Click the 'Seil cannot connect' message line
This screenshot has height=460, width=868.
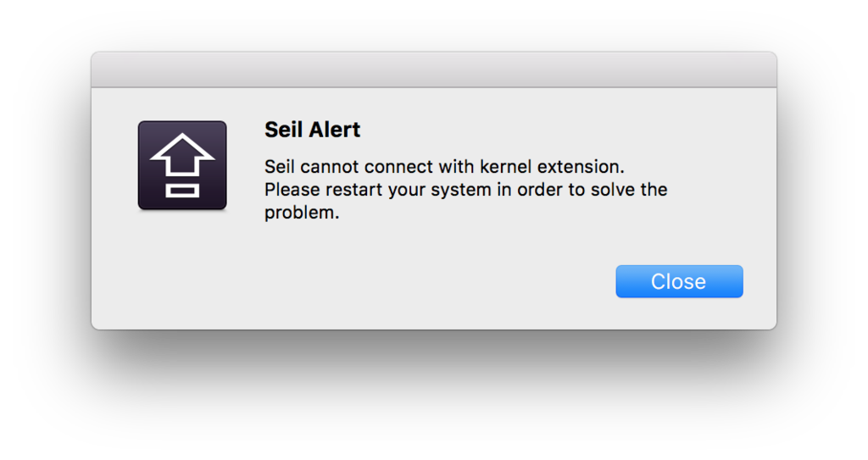pyautogui.click(x=444, y=167)
